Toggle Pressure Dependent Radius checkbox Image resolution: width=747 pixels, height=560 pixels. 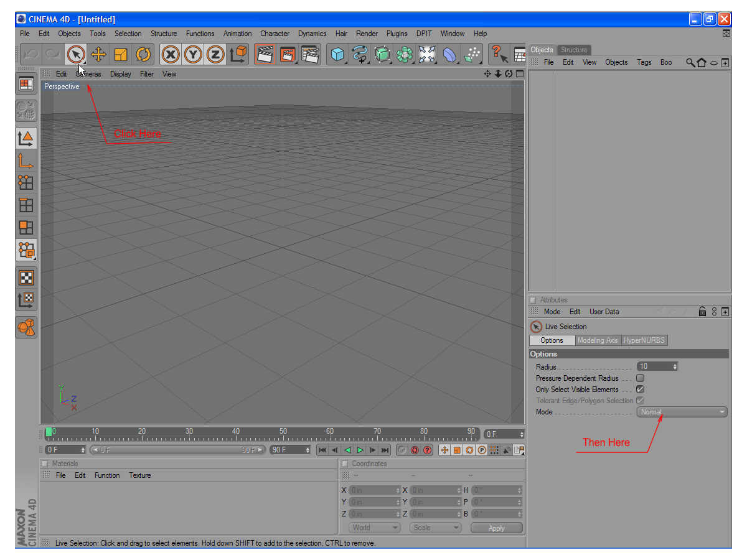640,378
